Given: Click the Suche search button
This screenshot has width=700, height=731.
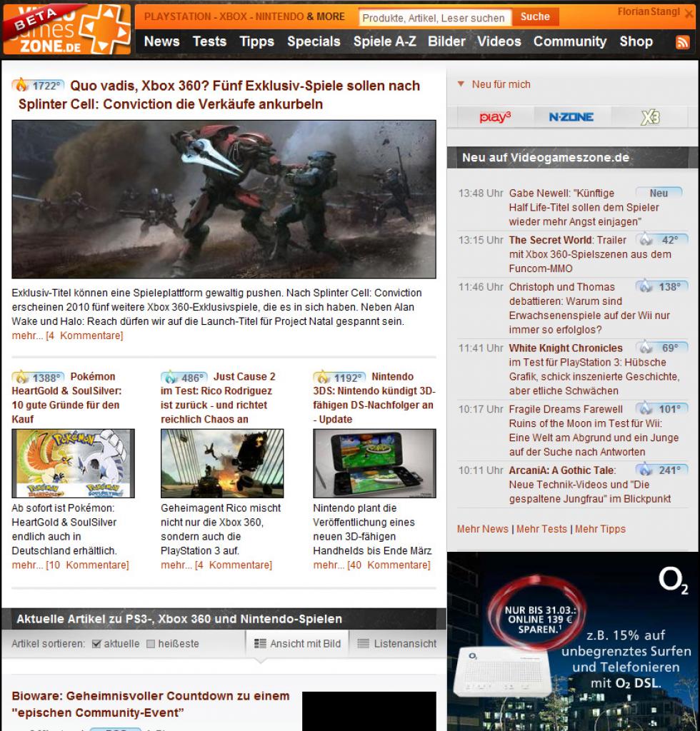Looking at the screenshot, I should point(535,17).
